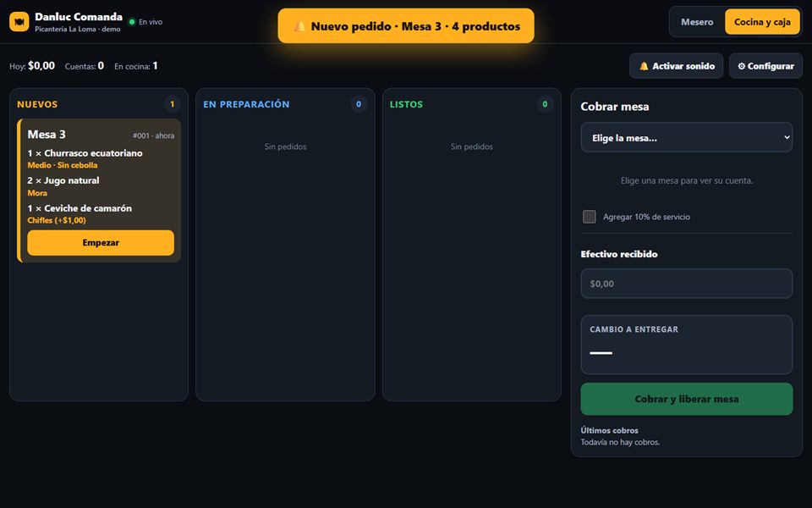Start the Mesa 3 order with Empezar
This screenshot has width=812, height=508.
101,243
